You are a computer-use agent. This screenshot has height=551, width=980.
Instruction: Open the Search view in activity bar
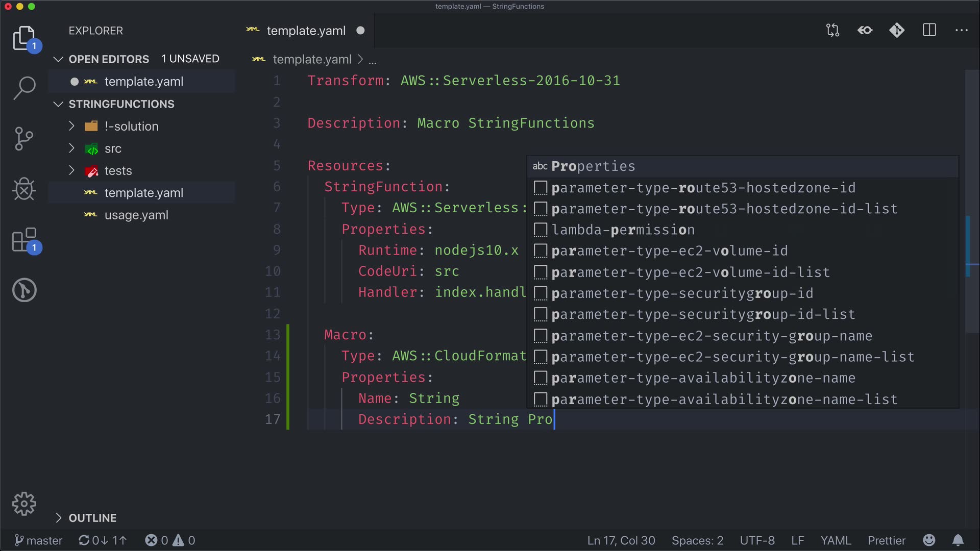click(x=24, y=88)
